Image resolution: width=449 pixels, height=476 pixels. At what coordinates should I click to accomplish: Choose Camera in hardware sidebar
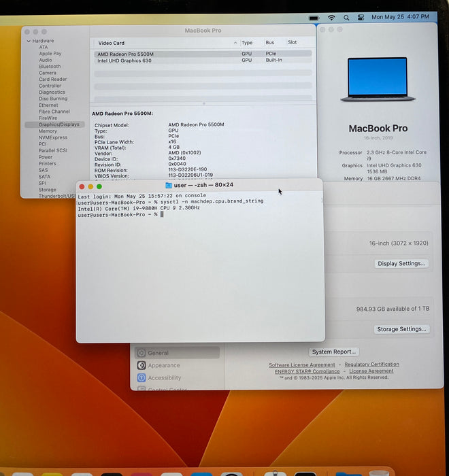click(48, 73)
